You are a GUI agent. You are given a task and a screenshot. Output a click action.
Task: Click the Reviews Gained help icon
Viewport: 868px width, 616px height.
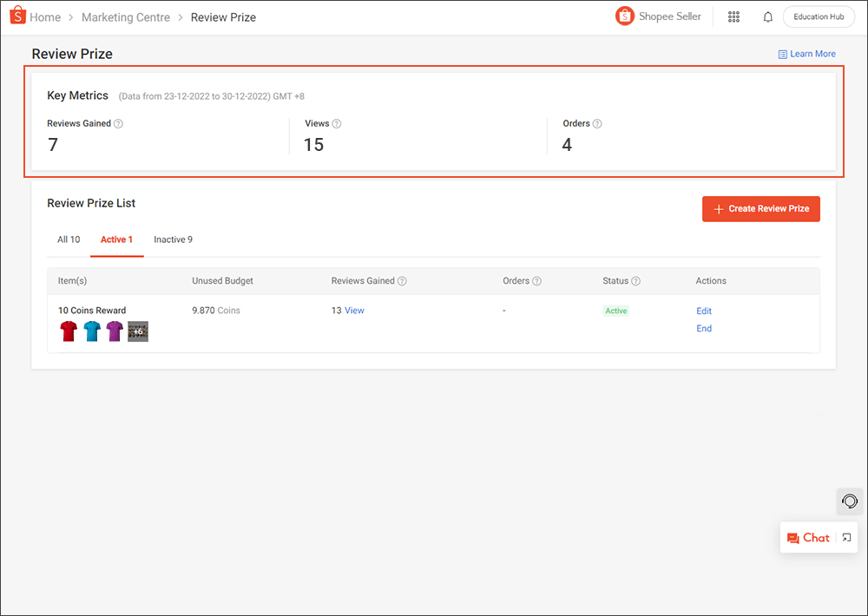tap(118, 123)
